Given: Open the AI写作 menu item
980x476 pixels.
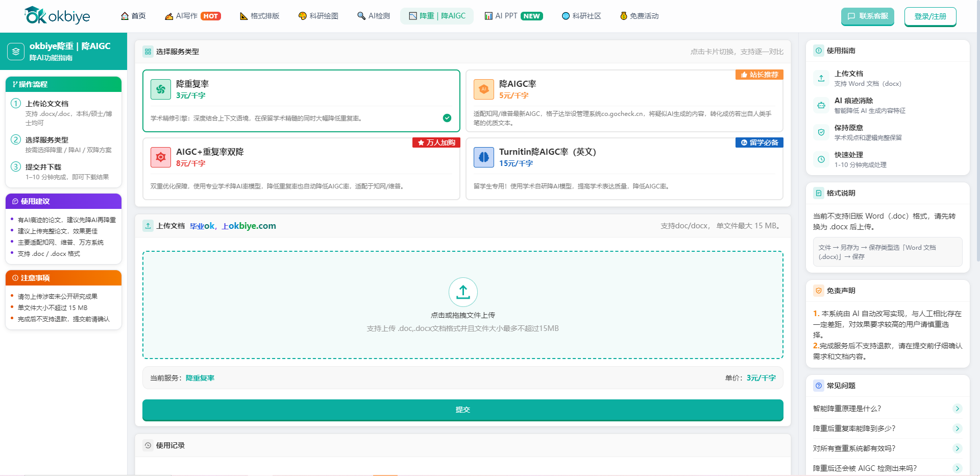Looking at the screenshot, I should click(x=192, y=16).
